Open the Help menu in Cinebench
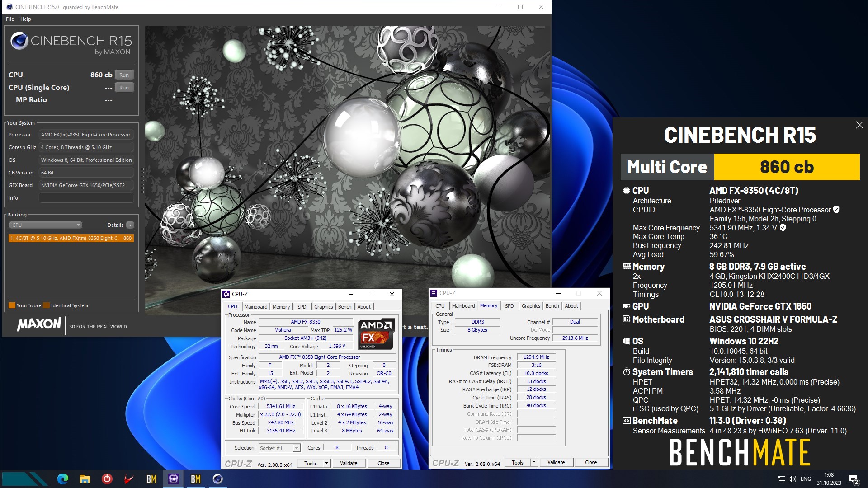 coord(26,19)
